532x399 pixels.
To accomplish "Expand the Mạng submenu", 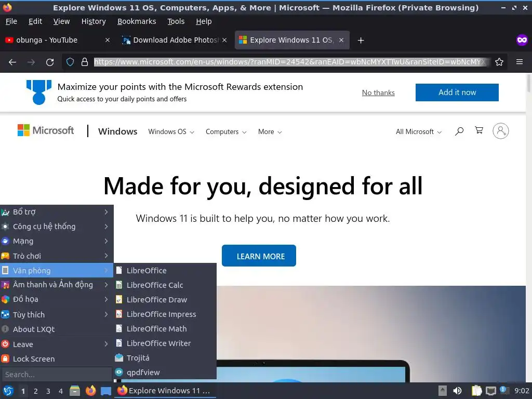I will pos(57,241).
